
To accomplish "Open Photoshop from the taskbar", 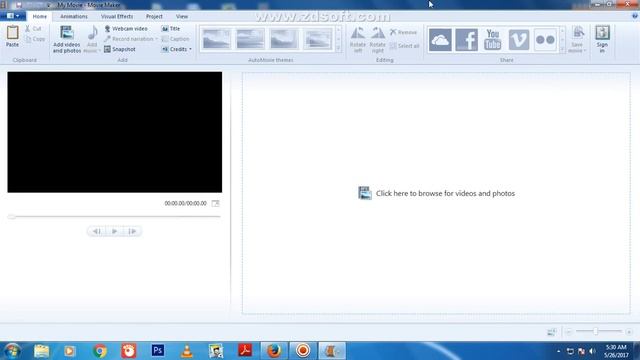I will pyautogui.click(x=158, y=351).
